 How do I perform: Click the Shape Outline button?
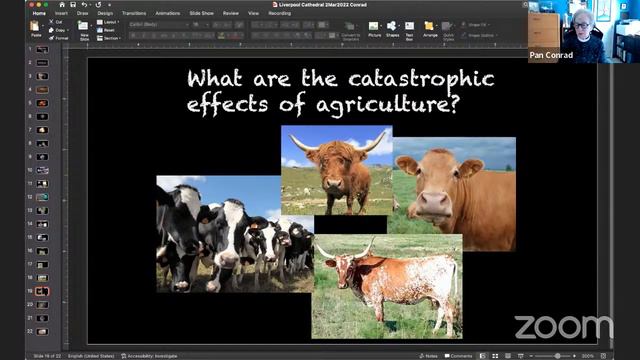pyautogui.click(x=480, y=36)
